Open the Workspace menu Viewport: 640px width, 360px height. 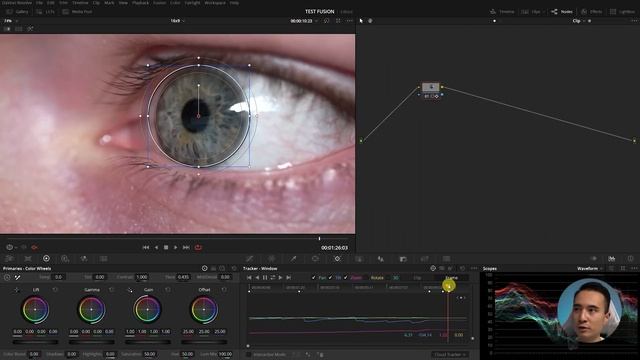click(x=215, y=3)
